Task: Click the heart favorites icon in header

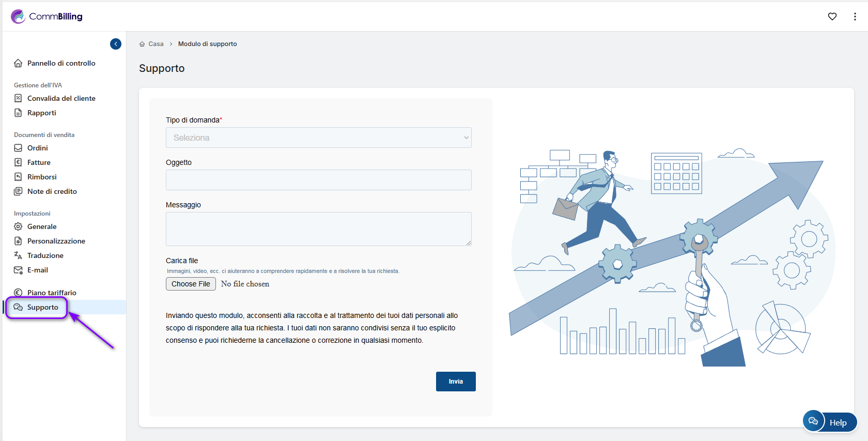Action: coord(832,17)
